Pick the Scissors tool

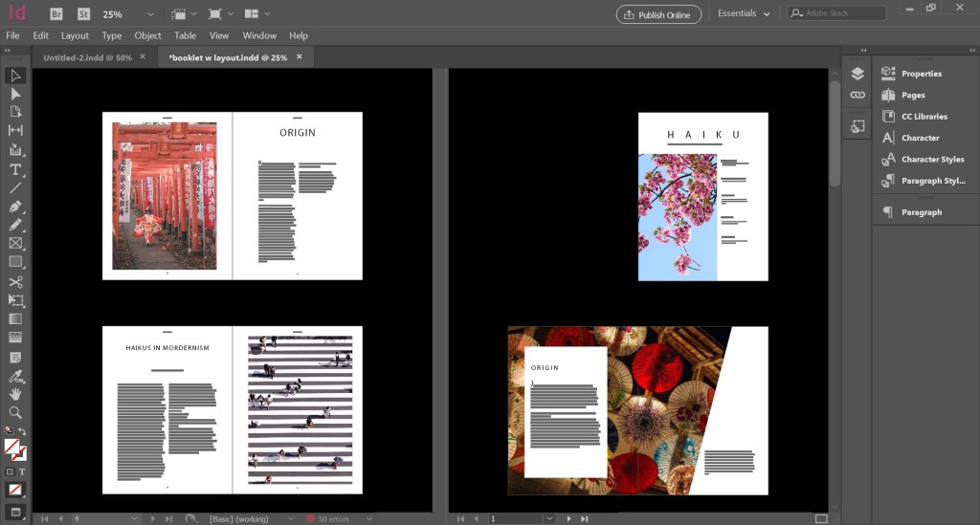point(15,282)
